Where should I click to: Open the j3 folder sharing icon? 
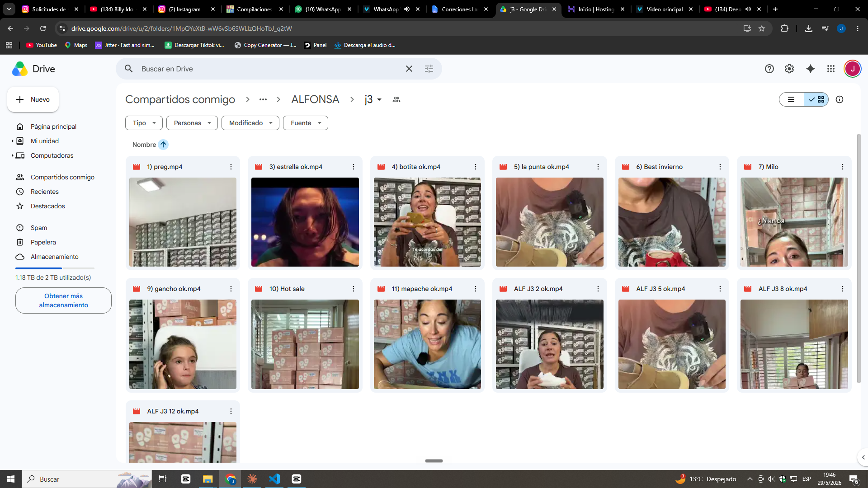[x=396, y=99]
